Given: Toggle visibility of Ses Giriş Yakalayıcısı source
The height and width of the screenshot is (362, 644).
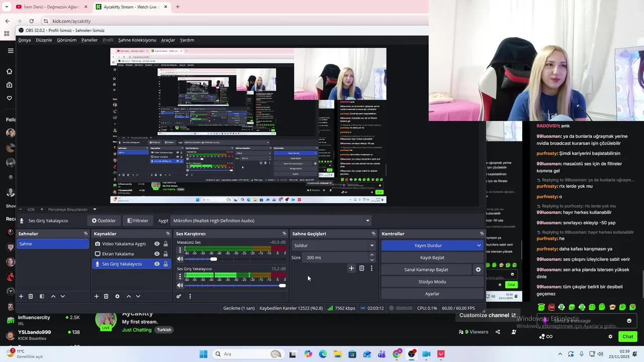Looking at the screenshot, I should 157,264.
